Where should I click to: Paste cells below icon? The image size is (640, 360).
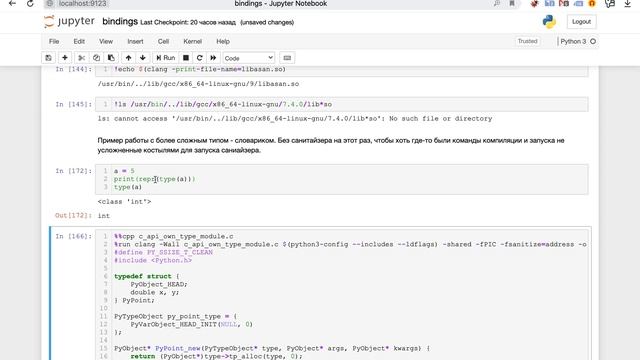pyautogui.click(x=111, y=58)
